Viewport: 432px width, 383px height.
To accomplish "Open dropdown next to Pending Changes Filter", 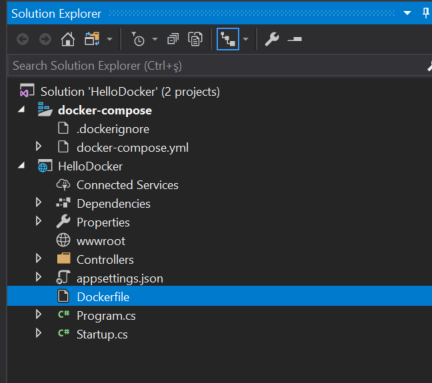I will coord(155,39).
